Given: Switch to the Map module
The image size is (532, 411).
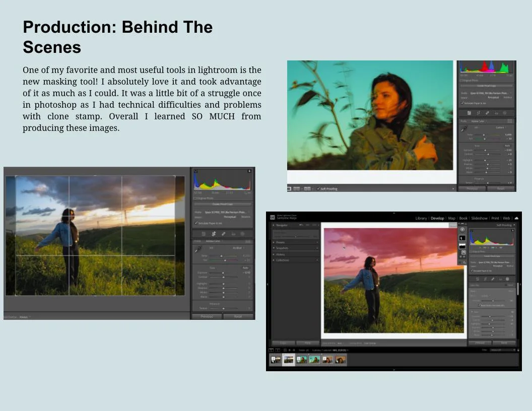Looking at the screenshot, I should tap(451, 218).
